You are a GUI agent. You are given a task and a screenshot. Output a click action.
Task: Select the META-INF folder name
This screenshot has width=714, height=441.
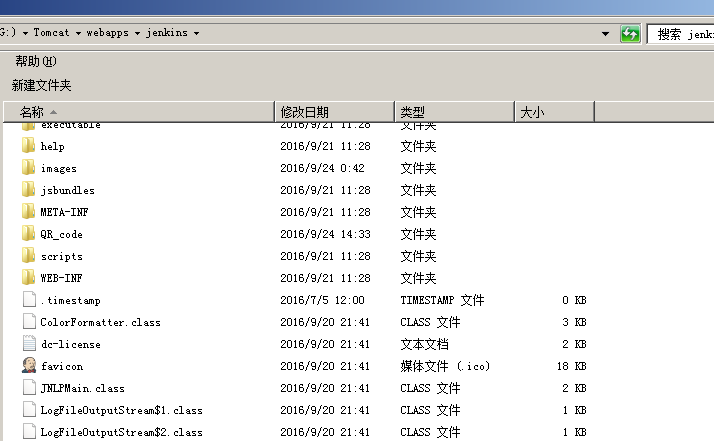64,212
